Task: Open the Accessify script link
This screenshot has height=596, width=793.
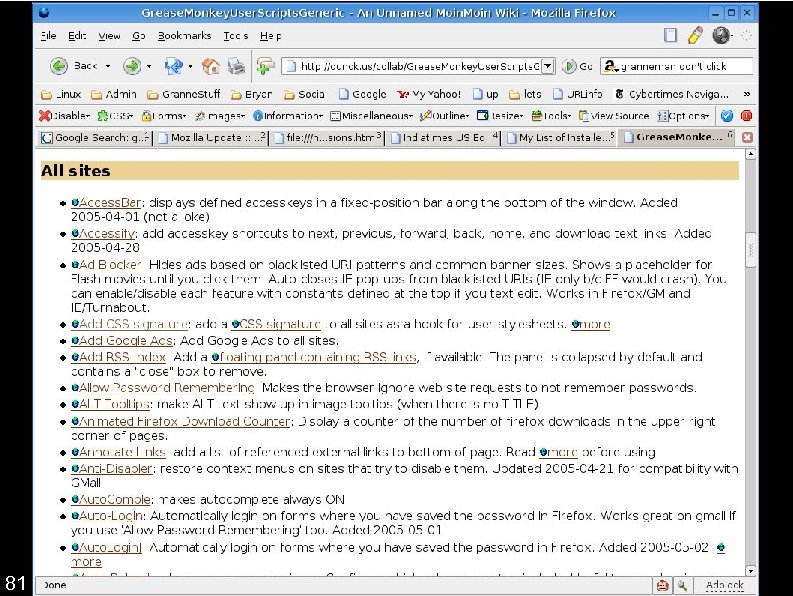Action: tap(107, 234)
